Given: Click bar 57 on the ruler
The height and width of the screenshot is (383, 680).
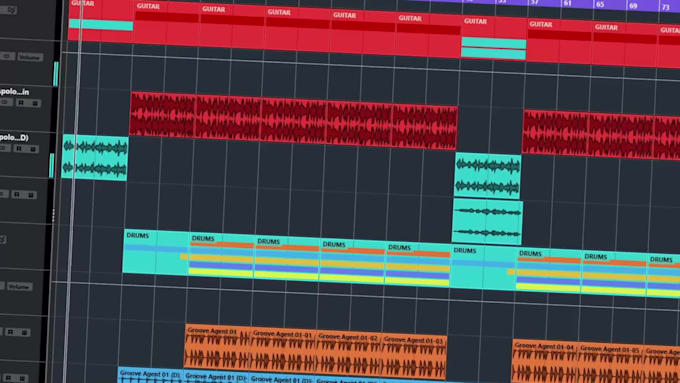Looking at the screenshot, I should click(x=534, y=2).
